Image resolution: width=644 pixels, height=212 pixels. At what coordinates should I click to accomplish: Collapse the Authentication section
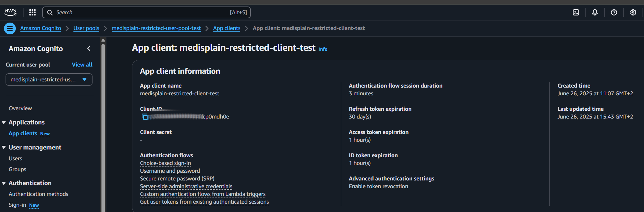(x=4, y=183)
